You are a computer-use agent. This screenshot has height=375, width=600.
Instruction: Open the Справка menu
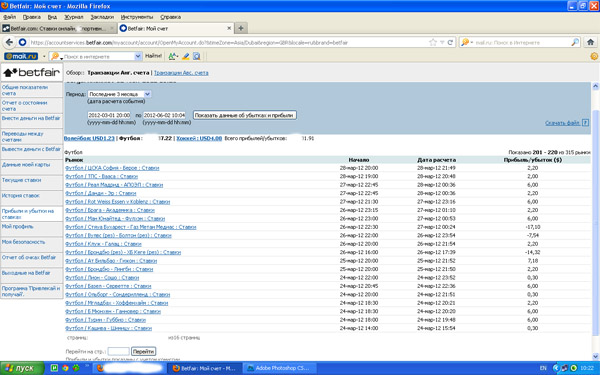point(170,17)
